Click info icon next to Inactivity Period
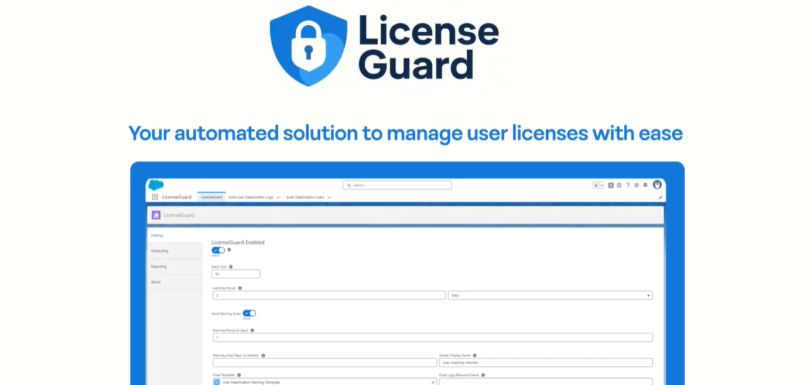The image size is (810, 385). [x=240, y=288]
